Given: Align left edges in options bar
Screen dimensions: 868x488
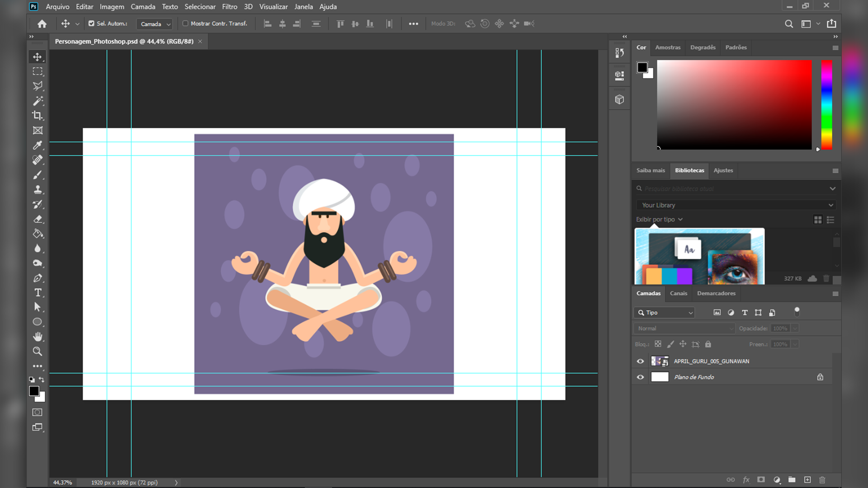Looking at the screenshot, I should click(268, 24).
